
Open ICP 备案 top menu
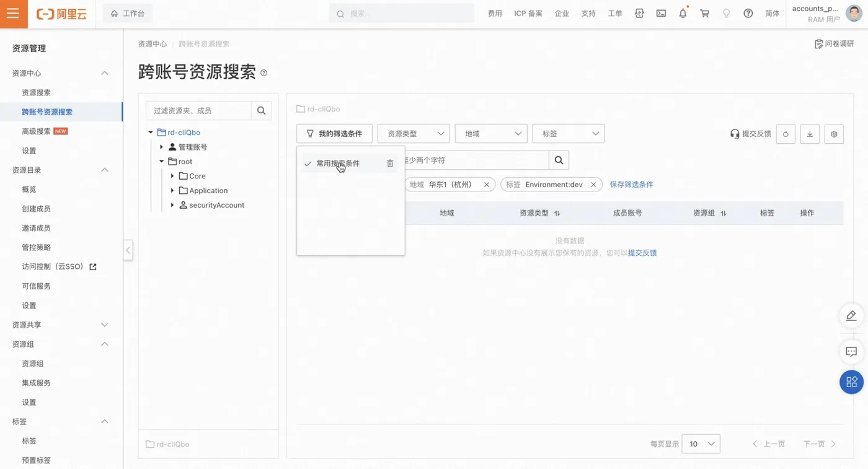[x=528, y=13]
